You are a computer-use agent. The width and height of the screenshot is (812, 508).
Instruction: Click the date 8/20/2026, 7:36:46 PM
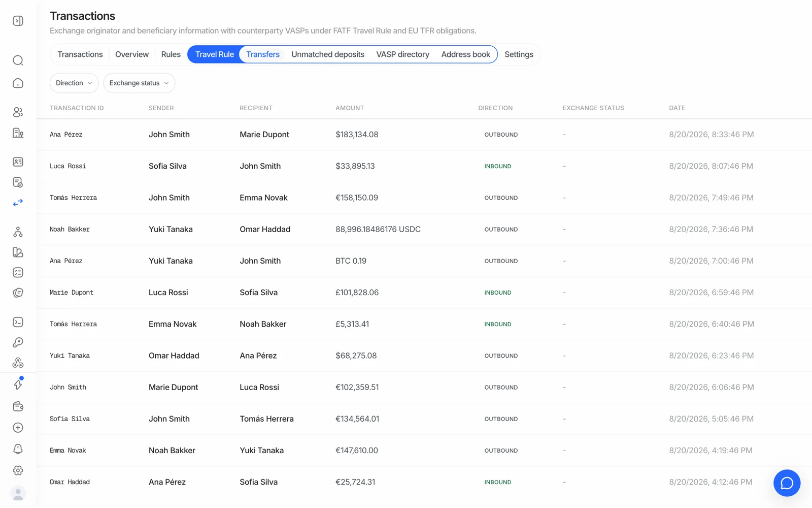[710, 229]
